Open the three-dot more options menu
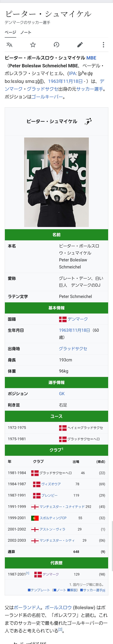The width and height of the screenshot is (113, 644). tap(103, 45)
